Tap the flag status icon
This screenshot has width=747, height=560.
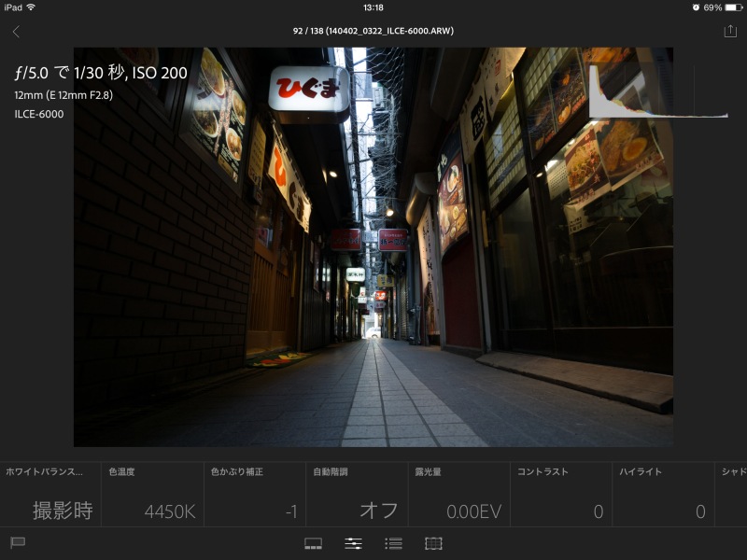click(x=18, y=542)
